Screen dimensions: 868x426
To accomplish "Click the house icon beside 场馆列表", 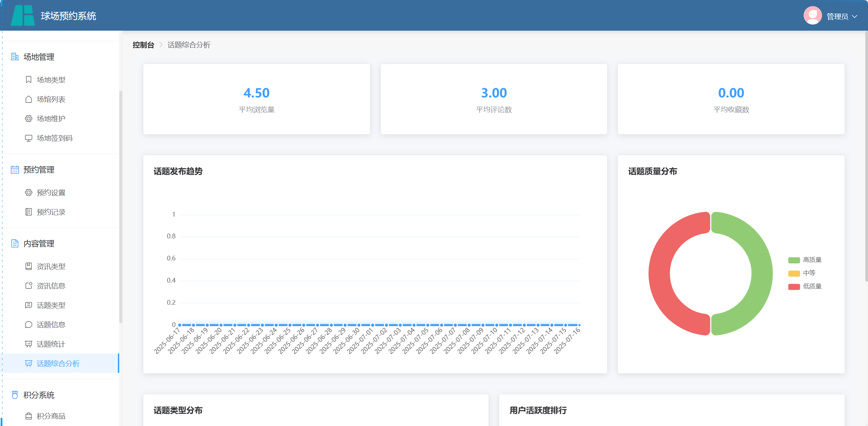I will [x=29, y=99].
